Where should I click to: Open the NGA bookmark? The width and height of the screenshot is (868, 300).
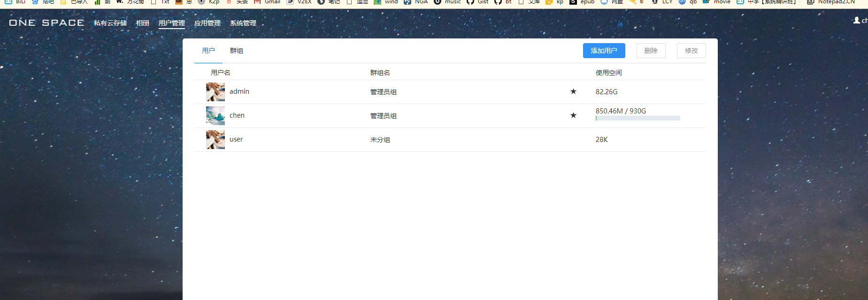(416, 2)
